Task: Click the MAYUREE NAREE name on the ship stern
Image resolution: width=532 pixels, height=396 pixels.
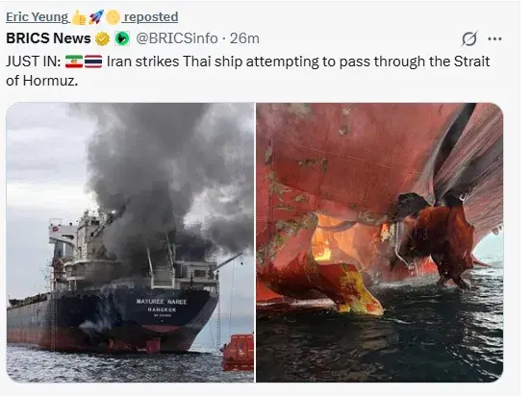Action: (x=162, y=302)
